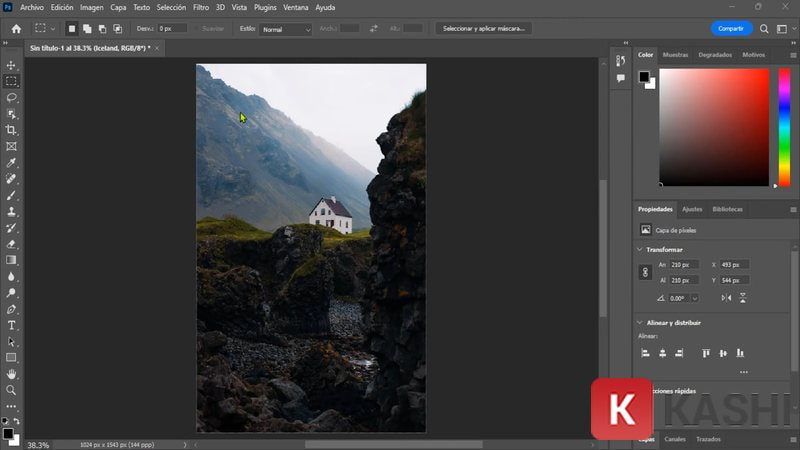Select the Spot Healing Brush tool
The image size is (800, 450).
[11, 179]
